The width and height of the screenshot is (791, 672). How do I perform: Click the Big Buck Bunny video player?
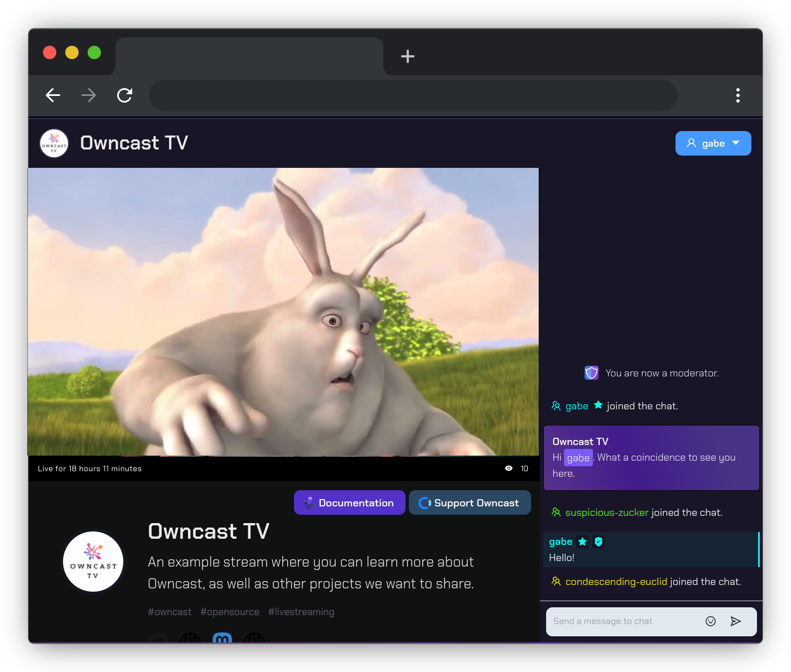click(x=283, y=312)
